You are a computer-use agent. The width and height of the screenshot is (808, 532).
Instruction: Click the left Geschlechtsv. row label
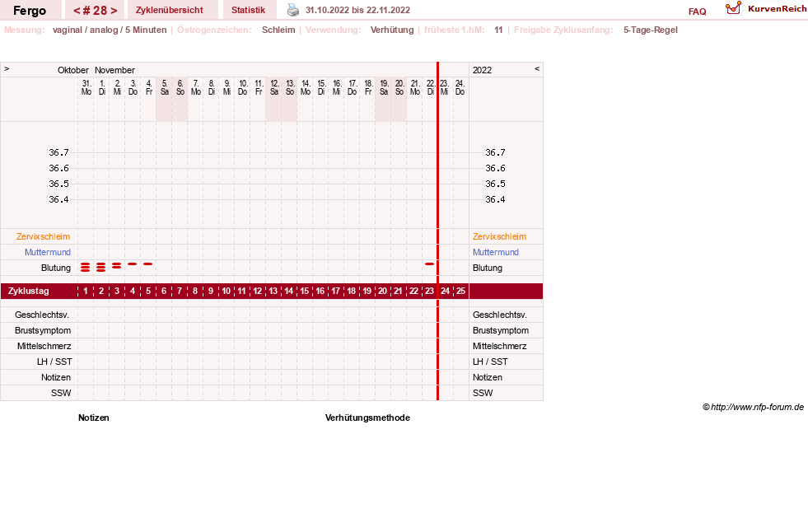coord(42,315)
